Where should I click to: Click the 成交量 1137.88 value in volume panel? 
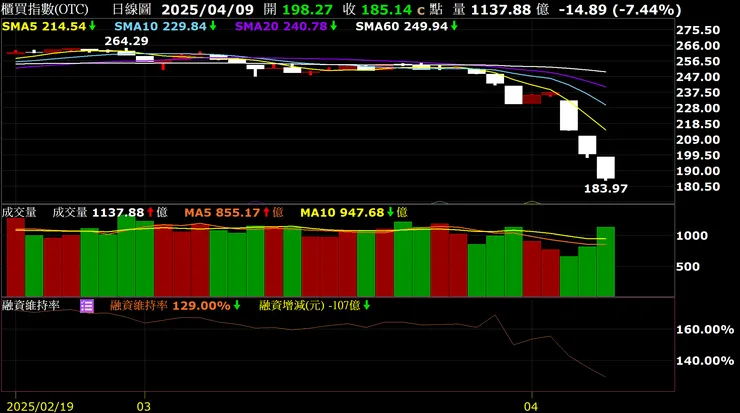109,212
